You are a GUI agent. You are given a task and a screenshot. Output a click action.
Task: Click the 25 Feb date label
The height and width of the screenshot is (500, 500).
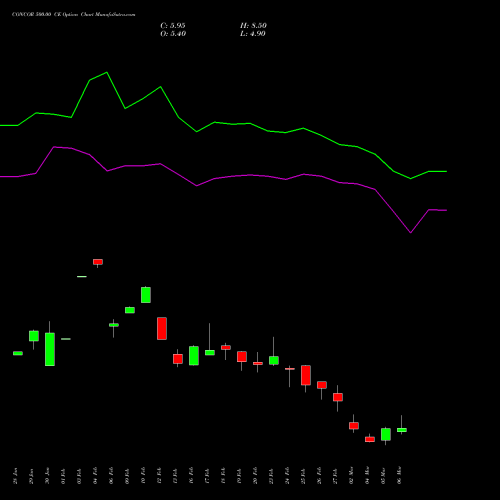pos(303,476)
